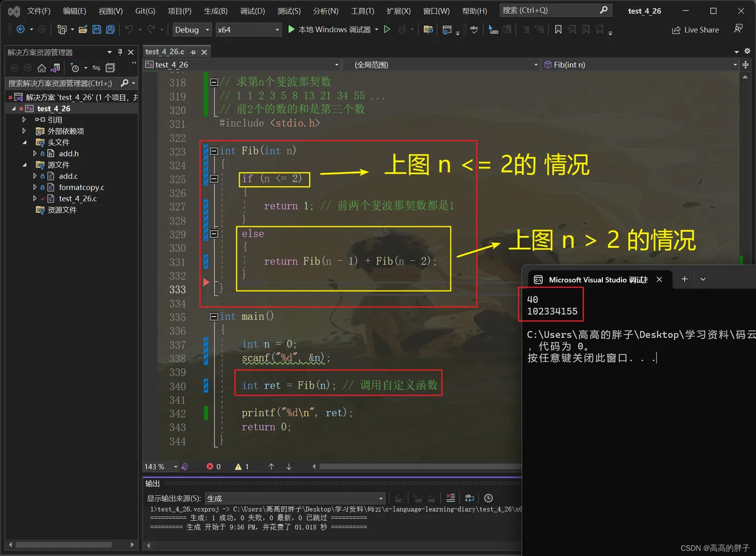Screen dimensions: 756x556
Task: Open a new tab in the debug console window
Action: pyautogui.click(x=684, y=279)
